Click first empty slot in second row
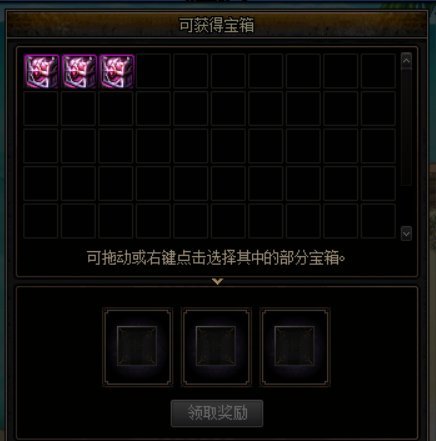 (x=41, y=109)
